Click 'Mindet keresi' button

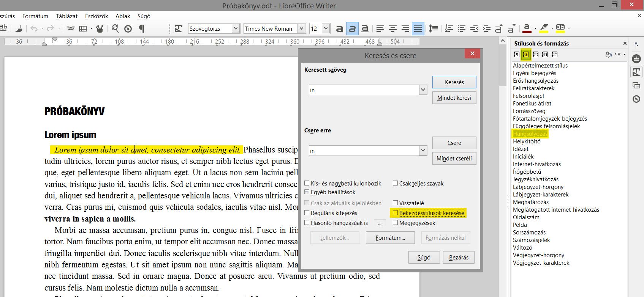pyautogui.click(x=454, y=98)
